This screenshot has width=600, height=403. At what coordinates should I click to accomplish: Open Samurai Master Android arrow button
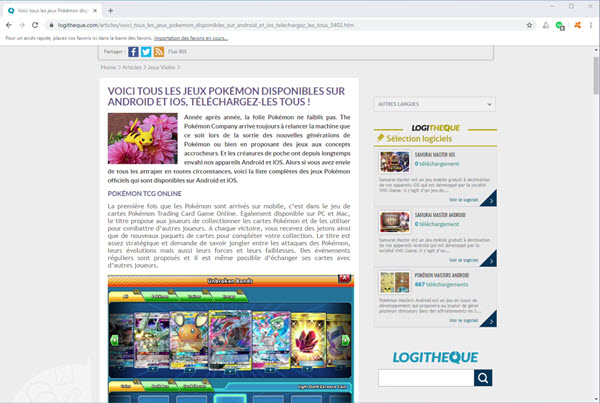click(489, 259)
